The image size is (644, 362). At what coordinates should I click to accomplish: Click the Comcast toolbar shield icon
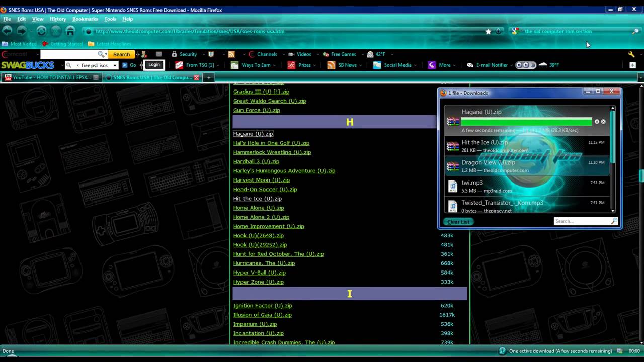point(211,54)
